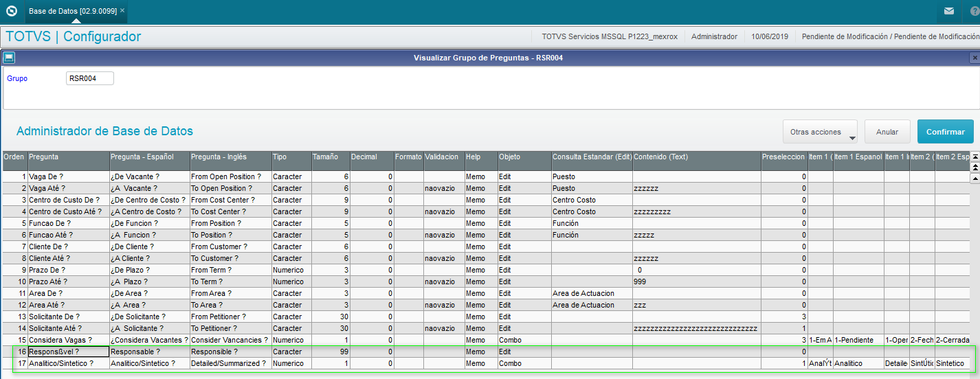Screen dimensions: 980x379
Task: Click the Anular button
Action: [x=887, y=131]
